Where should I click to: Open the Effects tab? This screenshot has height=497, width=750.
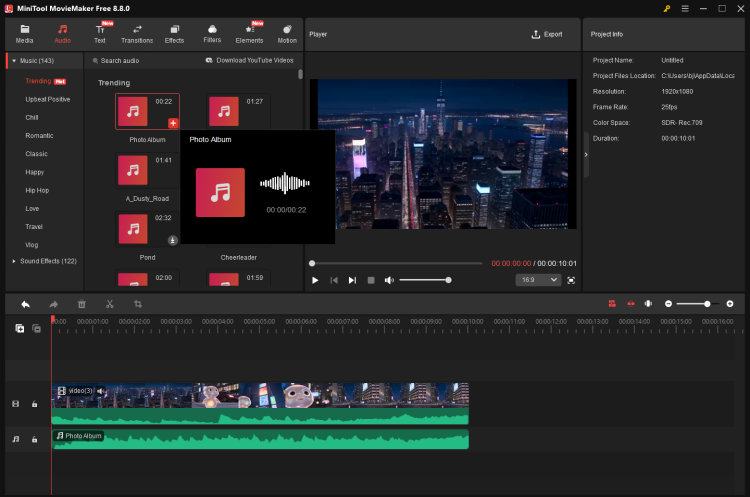click(174, 34)
